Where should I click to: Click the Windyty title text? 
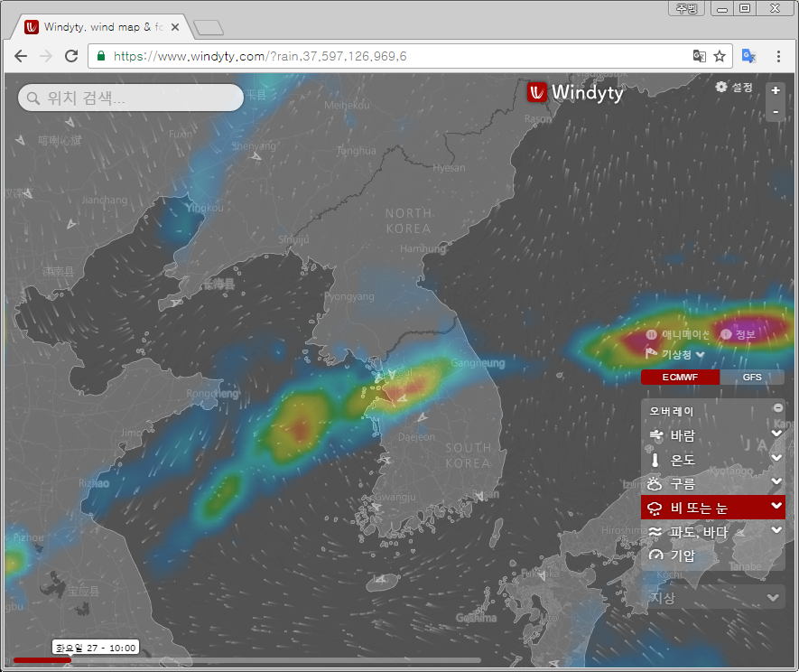point(587,93)
